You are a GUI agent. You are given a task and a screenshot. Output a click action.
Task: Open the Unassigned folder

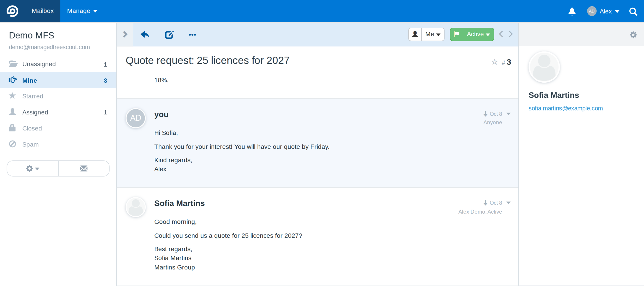point(58,64)
